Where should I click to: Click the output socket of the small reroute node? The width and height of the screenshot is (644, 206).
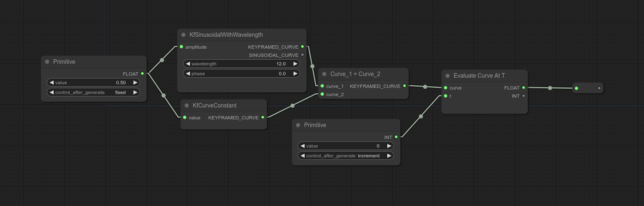(x=599, y=88)
